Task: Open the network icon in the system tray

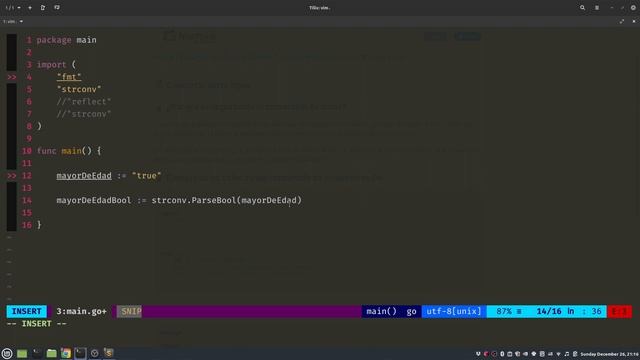Action: (x=558, y=354)
